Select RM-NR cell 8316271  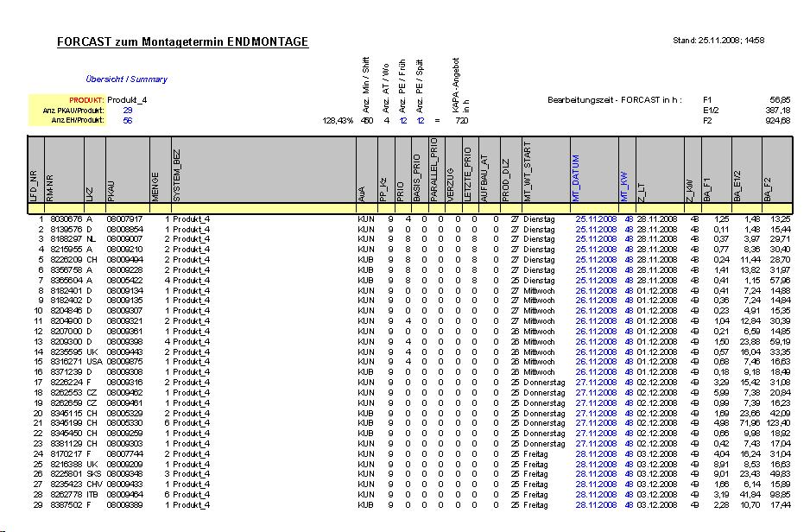66,362
